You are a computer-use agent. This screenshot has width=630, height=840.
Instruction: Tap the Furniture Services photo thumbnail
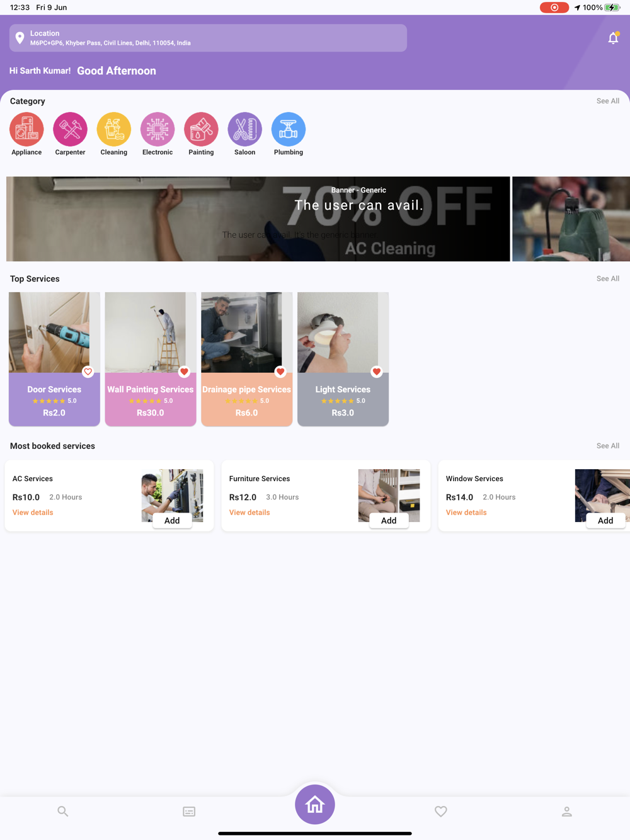coord(389,495)
